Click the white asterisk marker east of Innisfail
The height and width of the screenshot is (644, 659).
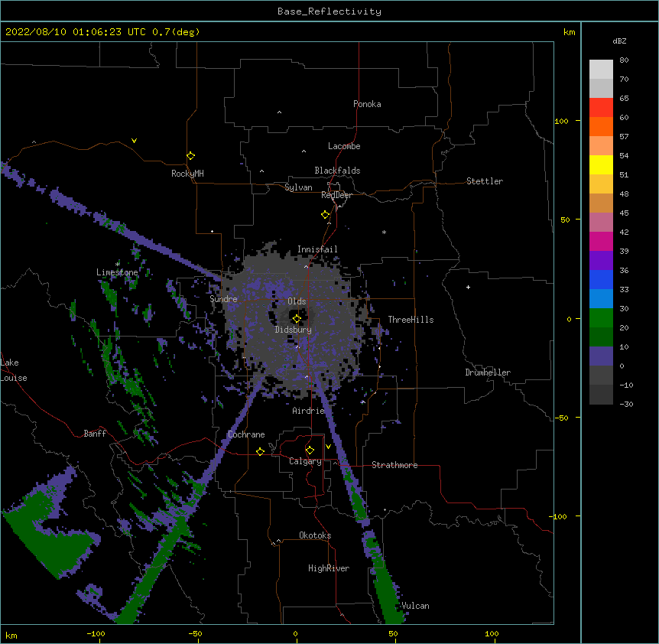pos(384,232)
